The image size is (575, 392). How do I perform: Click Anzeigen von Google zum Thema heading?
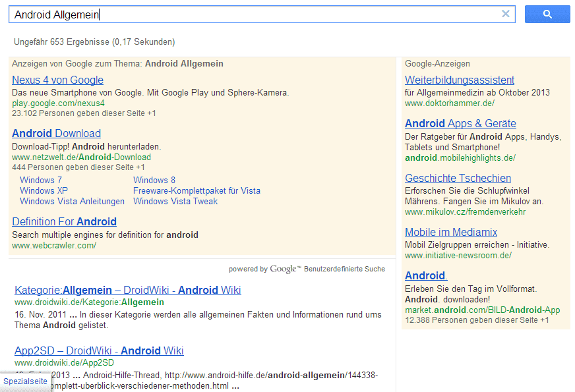pos(117,64)
